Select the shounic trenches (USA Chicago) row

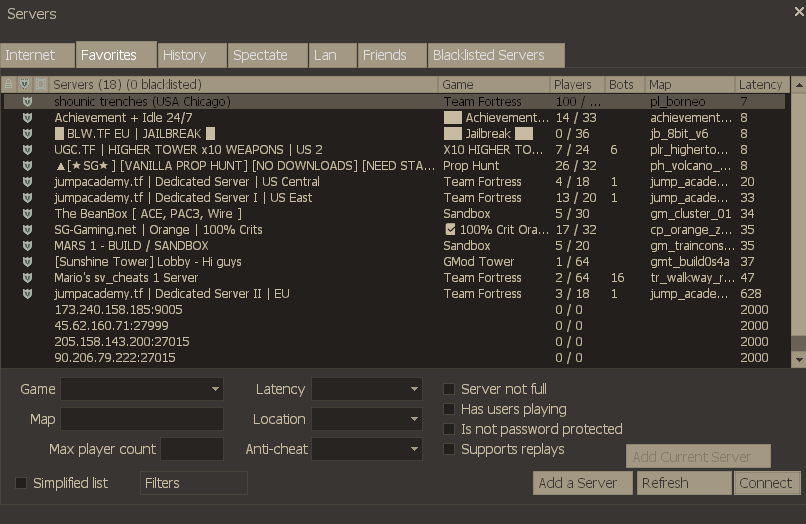click(x=394, y=102)
